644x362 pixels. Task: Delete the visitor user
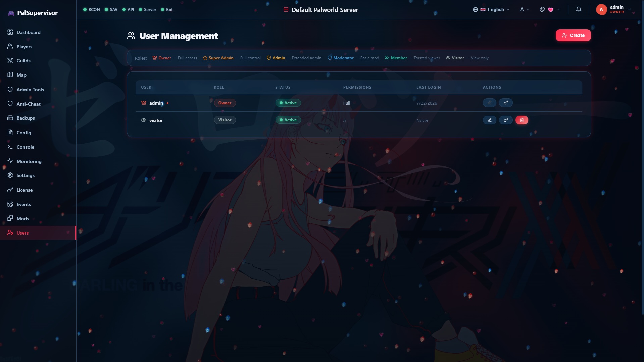[x=522, y=120]
